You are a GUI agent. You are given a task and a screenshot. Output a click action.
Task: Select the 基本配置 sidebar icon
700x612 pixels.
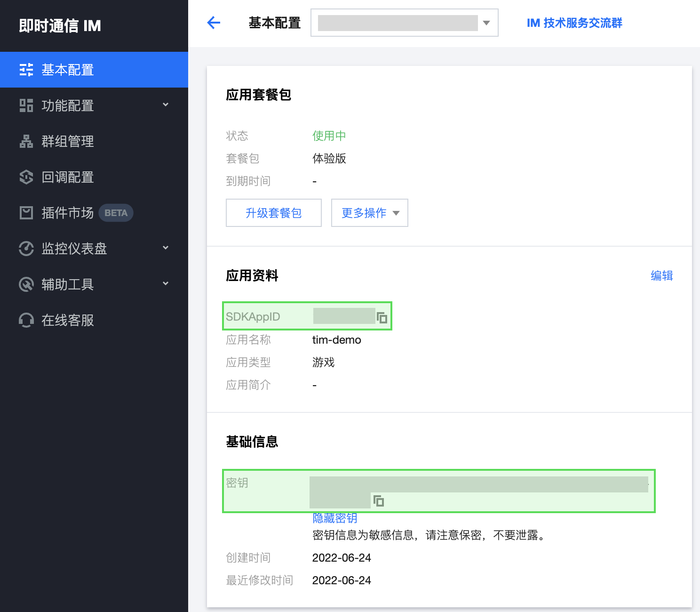click(26, 70)
